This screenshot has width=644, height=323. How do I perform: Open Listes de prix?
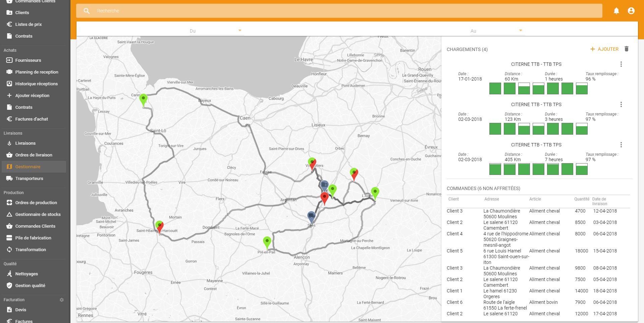pos(29,25)
